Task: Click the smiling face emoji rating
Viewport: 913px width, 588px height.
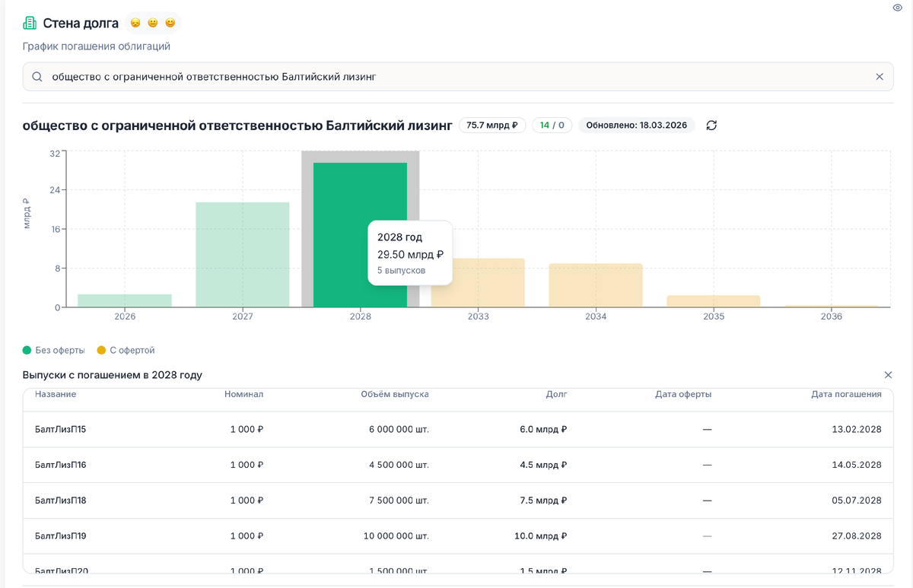Action: click(170, 24)
